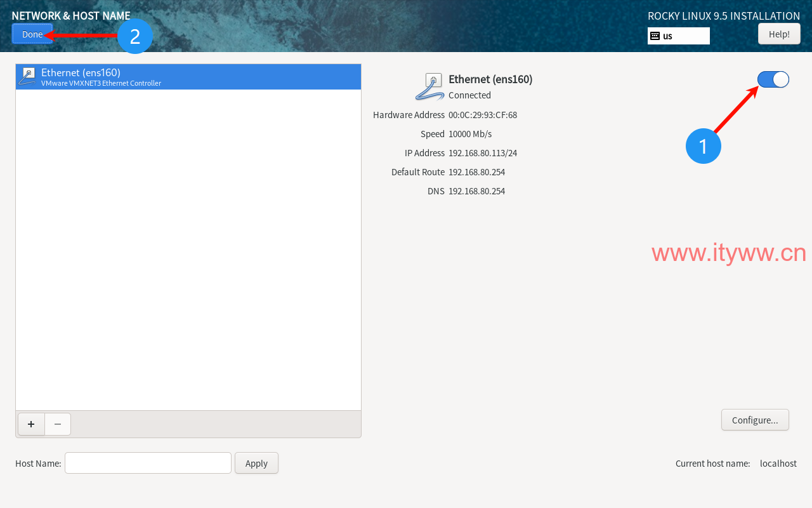Click the IP address 192.168.80.113/24

click(483, 153)
